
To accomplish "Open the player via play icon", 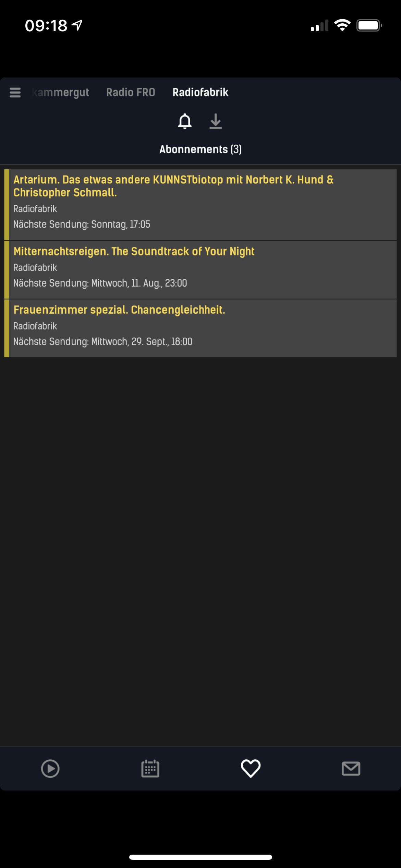I will [x=50, y=769].
